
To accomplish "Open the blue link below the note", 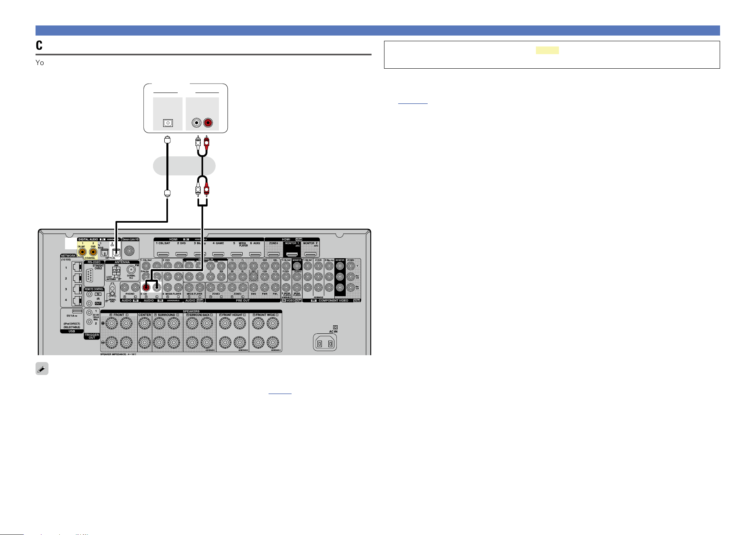I will [x=280, y=391].
